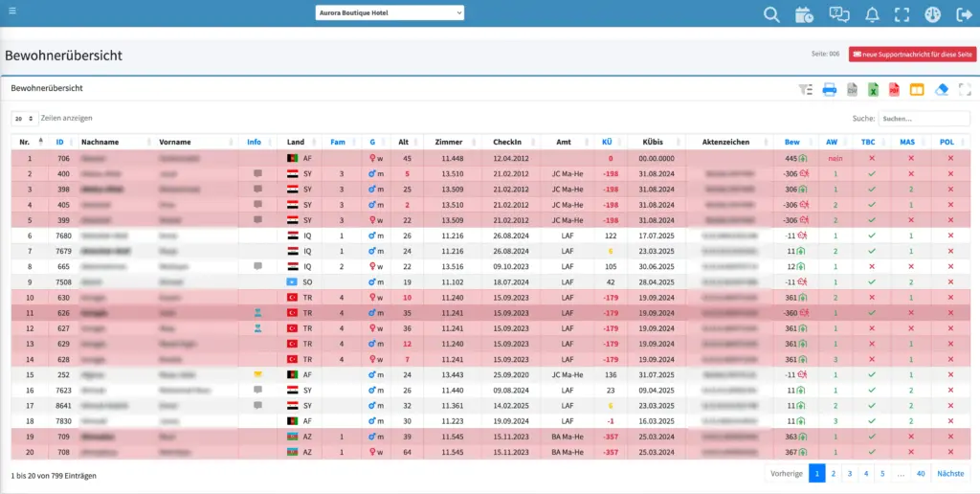
Task: Click room number 13.443
Action: click(x=453, y=374)
